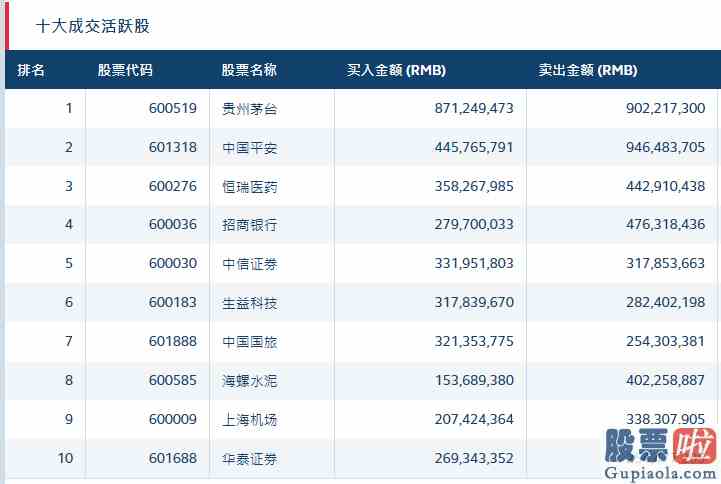This screenshot has width=721, height=484.
Task: Click the 排名 column header
Action: 31,70
